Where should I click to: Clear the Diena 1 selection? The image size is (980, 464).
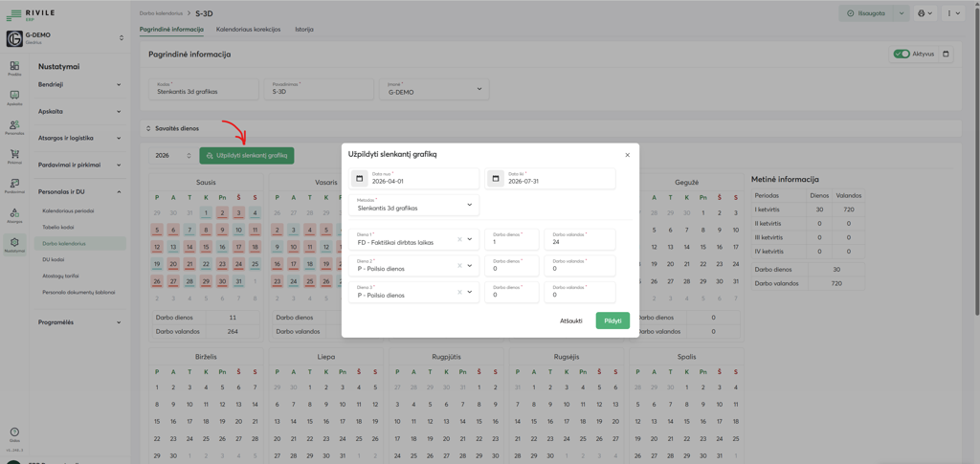tap(459, 239)
